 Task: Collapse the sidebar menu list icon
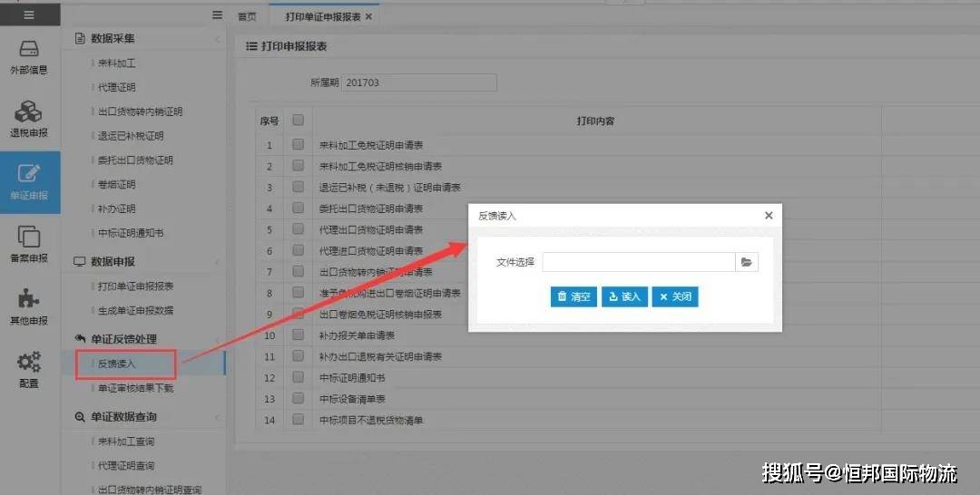[217, 15]
